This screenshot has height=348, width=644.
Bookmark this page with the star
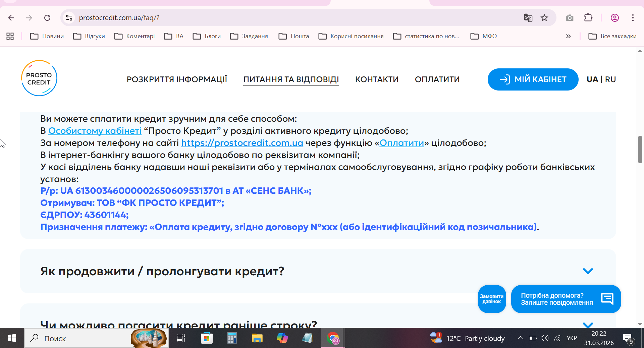pos(544,18)
